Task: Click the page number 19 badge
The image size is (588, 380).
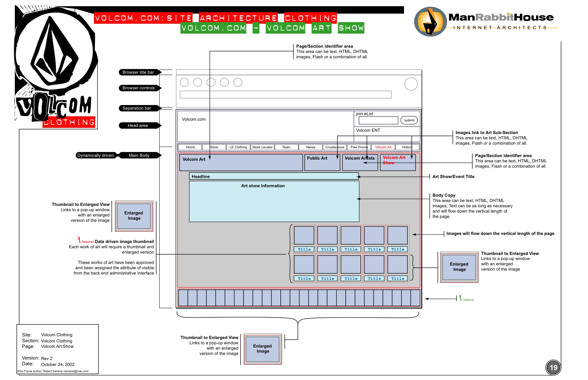Action: tap(553, 367)
